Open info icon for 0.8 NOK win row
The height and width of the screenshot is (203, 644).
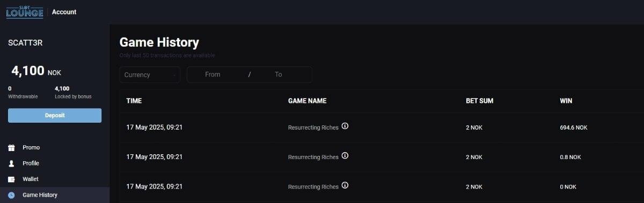click(x=345, y=156)
